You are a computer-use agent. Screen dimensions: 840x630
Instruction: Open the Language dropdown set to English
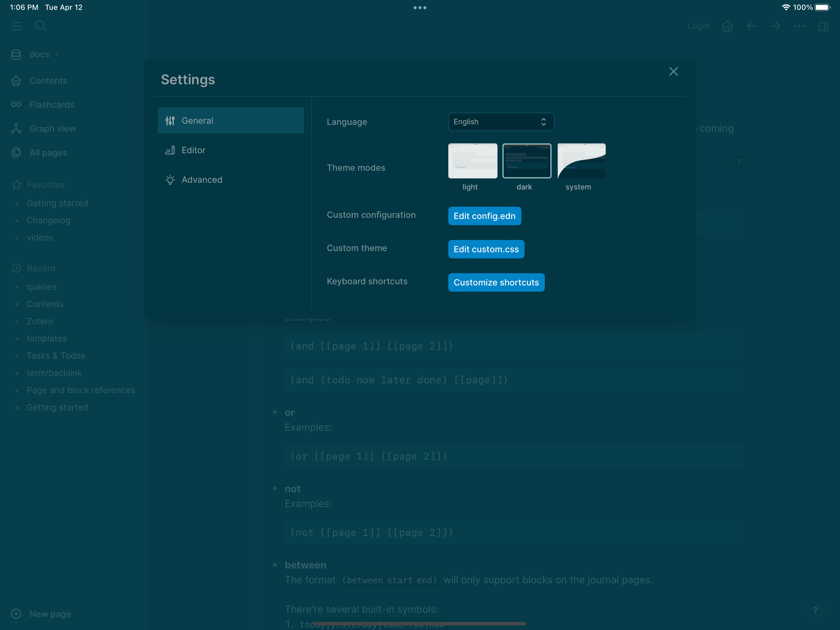point(501,122)
